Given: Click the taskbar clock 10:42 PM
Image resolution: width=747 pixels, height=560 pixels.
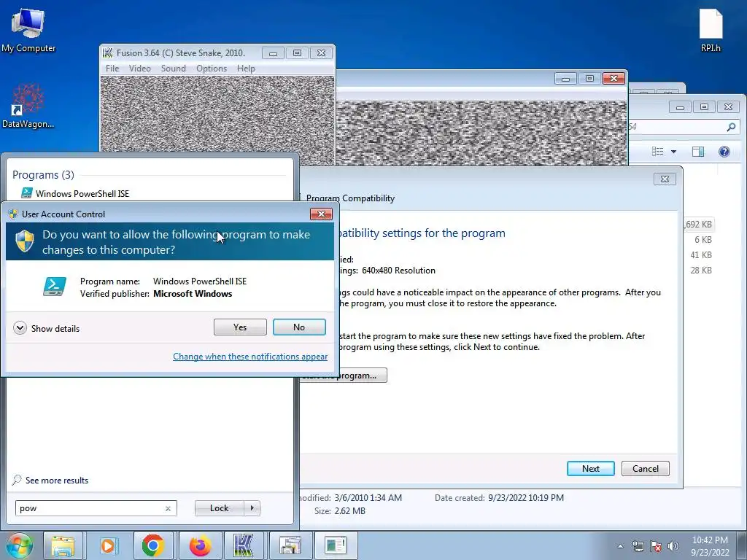Looking at the screenshot, I should [710, 540].
